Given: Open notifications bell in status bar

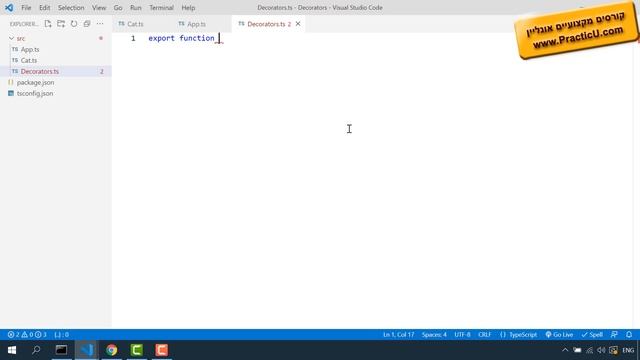Looking at the screenshot, I should (x=629, y=335).
